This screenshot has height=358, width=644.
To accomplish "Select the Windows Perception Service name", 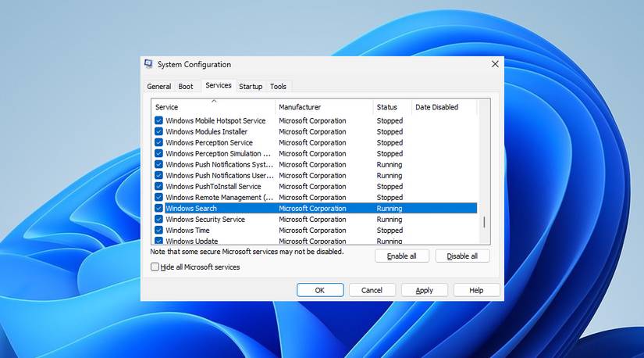I will pyautogui.click(x=209, y=142).
